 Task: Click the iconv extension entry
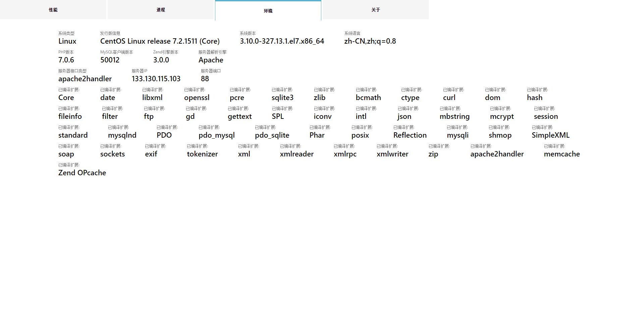323,117
